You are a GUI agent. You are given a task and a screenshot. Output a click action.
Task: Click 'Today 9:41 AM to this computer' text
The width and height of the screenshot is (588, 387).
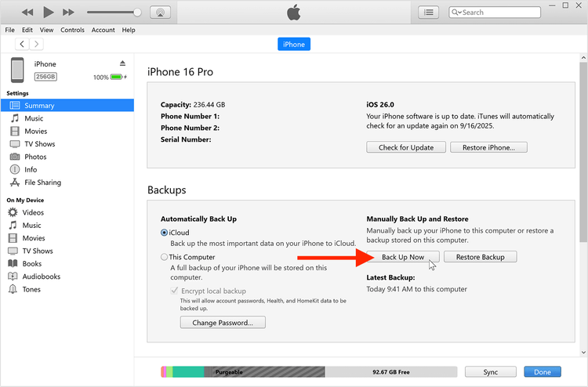[416, 289]
